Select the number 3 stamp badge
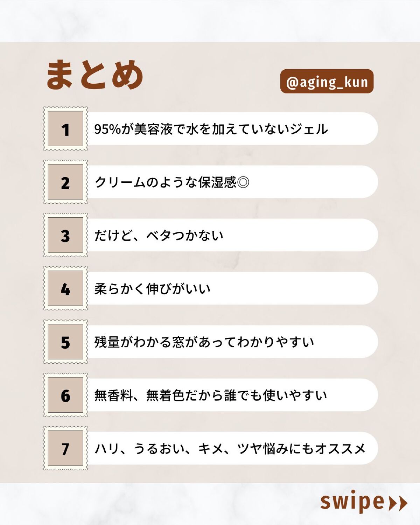 click(65, 235)
